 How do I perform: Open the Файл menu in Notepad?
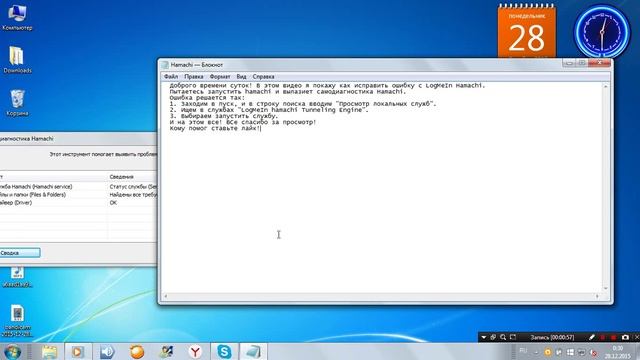click(x=171, y=76)
